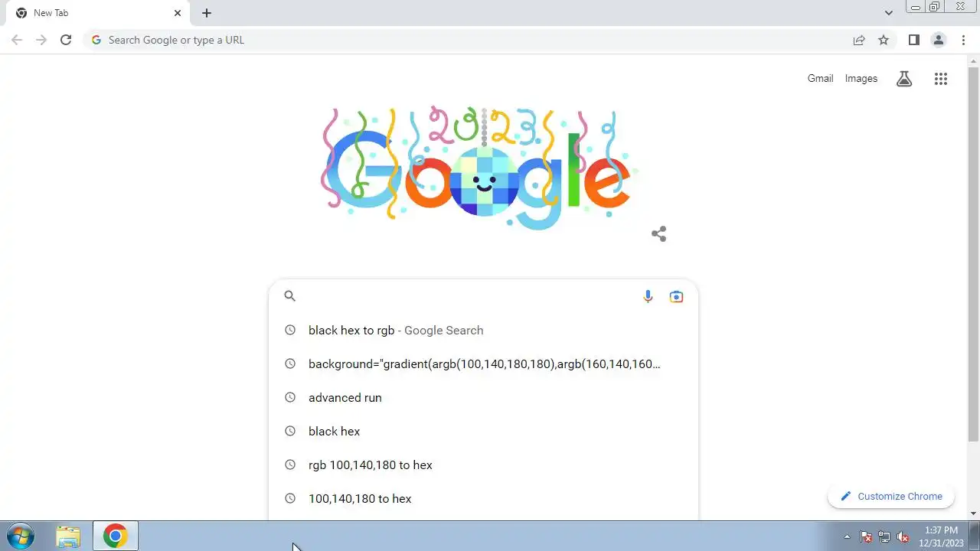Click the browser Back arrow
Viewport: 980px width, 551px height.
point(17,40)
